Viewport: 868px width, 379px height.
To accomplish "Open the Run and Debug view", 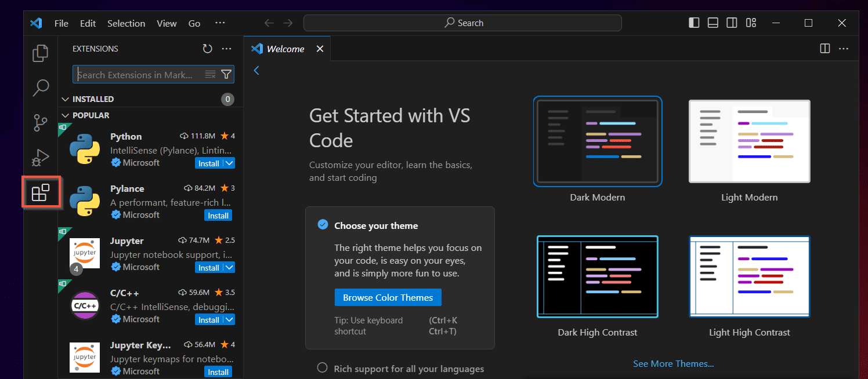I will tap(40, 157).
